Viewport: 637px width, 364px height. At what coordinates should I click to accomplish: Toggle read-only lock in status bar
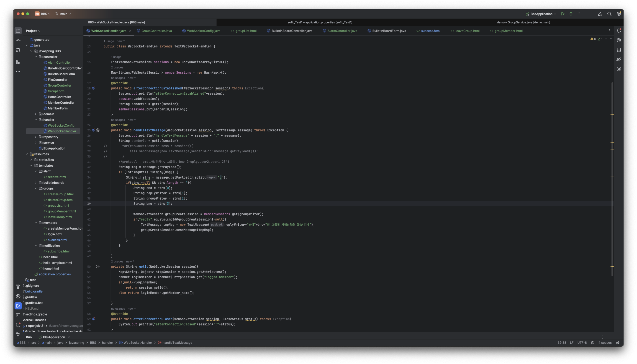618,343
